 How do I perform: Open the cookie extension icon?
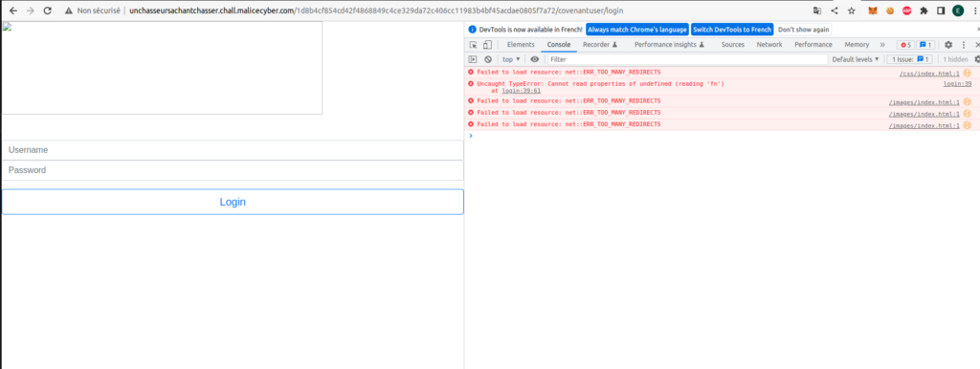[x=890, y=11]
